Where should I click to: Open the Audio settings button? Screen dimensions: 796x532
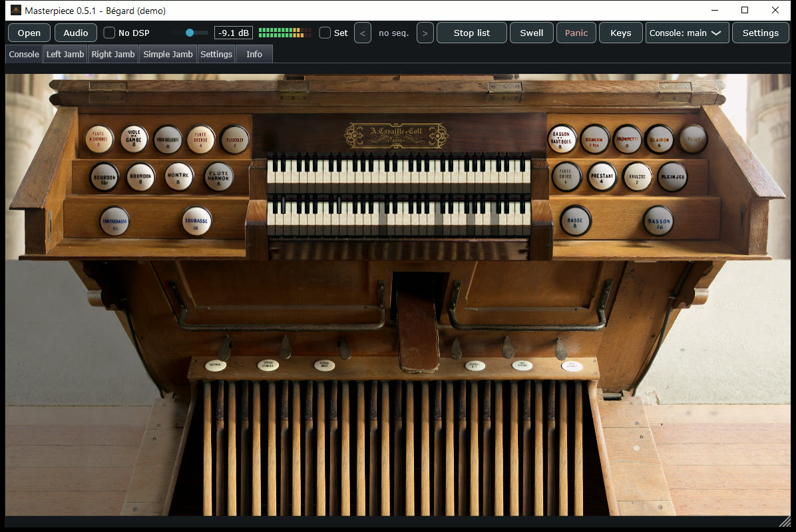(x=76, y=33)
